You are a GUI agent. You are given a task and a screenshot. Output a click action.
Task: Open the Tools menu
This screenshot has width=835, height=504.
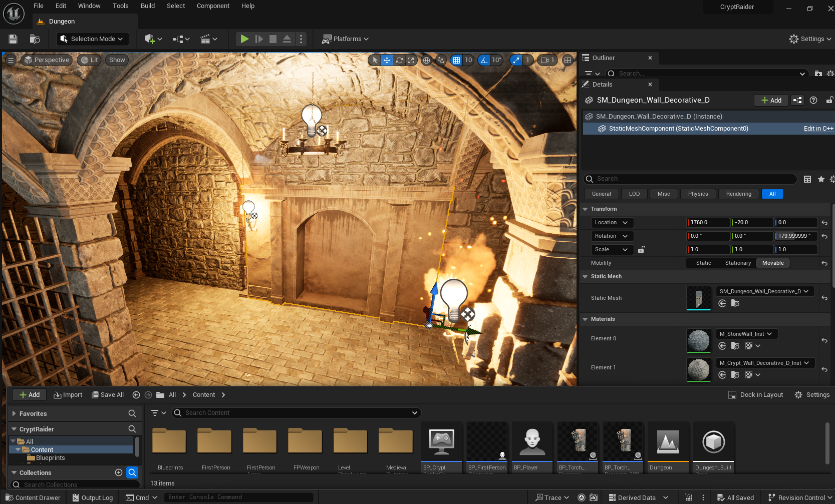pyautogui.click(x=121, y=6)
